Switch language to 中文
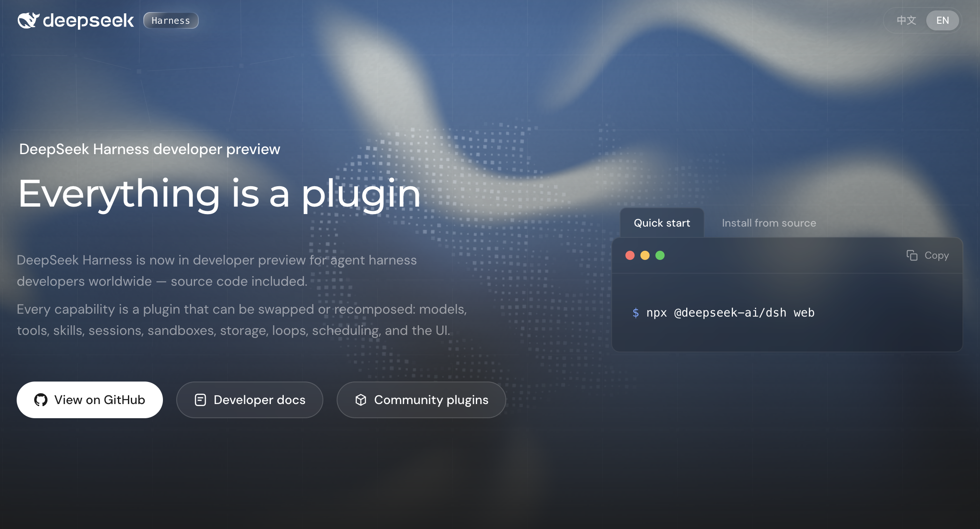Viewport: 980px width, 529px height. (906, 20)
